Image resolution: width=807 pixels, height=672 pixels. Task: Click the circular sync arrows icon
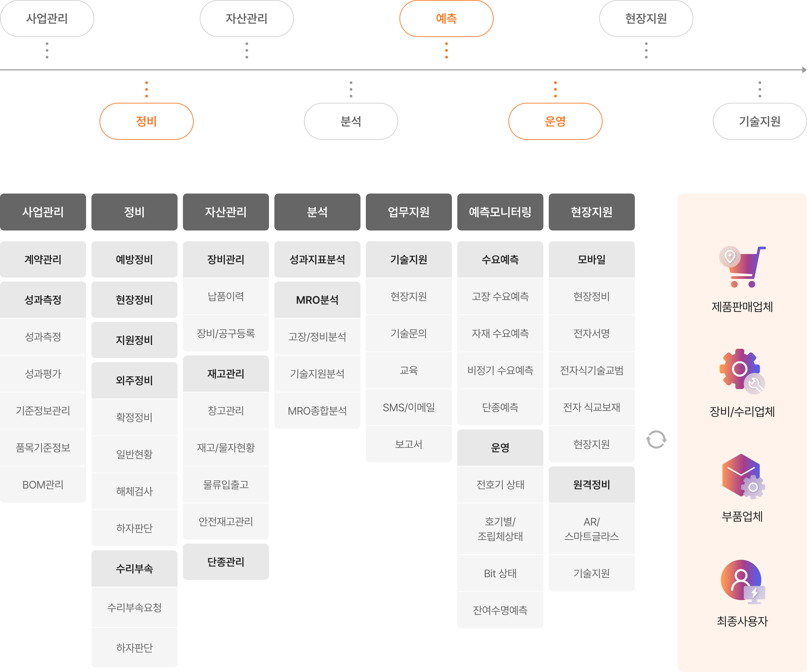[x=656, y=440]
